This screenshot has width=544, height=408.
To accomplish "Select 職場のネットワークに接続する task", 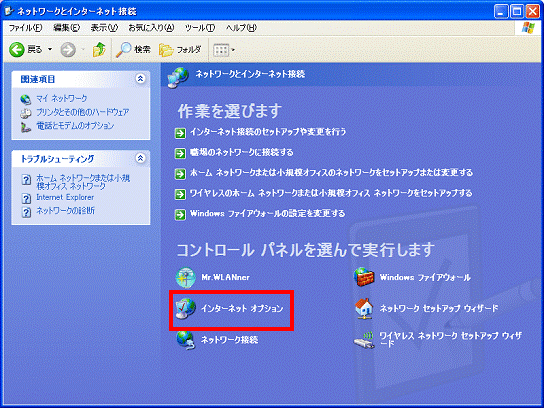I will pos(241,152).
